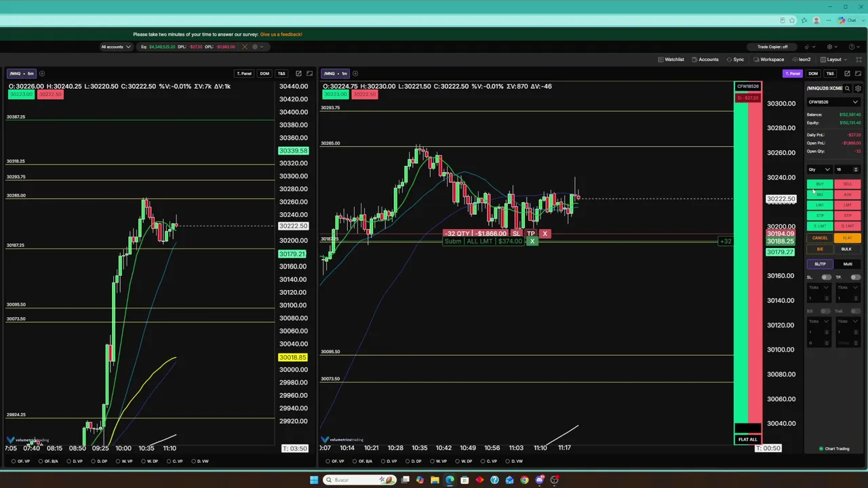Toggle the B/E switch
The image size is (868, 488).
coord(826,311)
